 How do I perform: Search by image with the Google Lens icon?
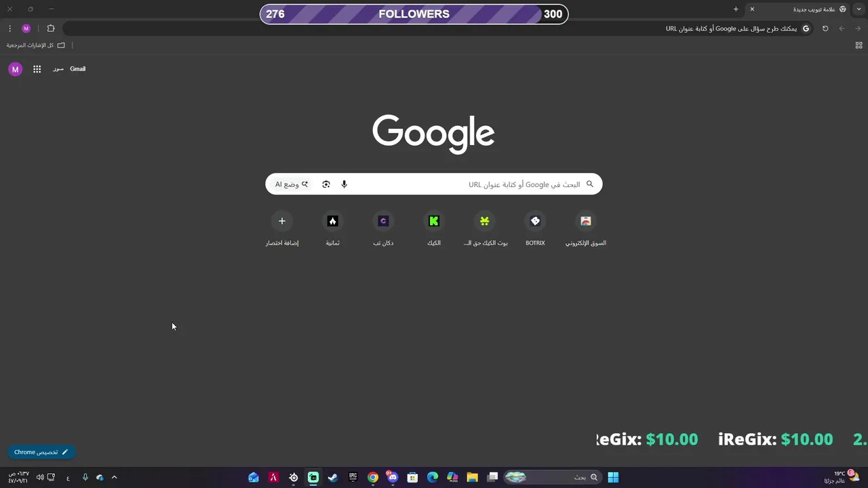(326, 184)
